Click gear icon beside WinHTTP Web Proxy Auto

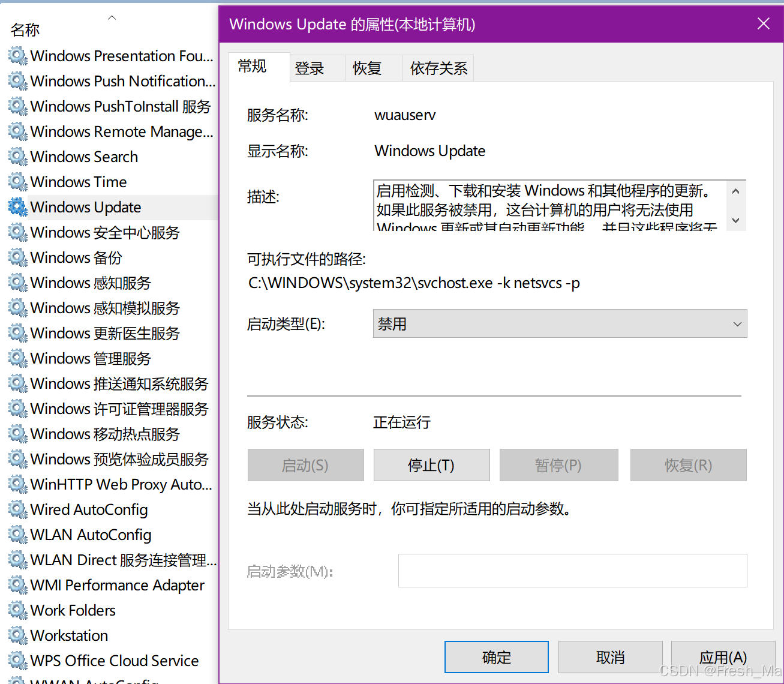(18, 485)
